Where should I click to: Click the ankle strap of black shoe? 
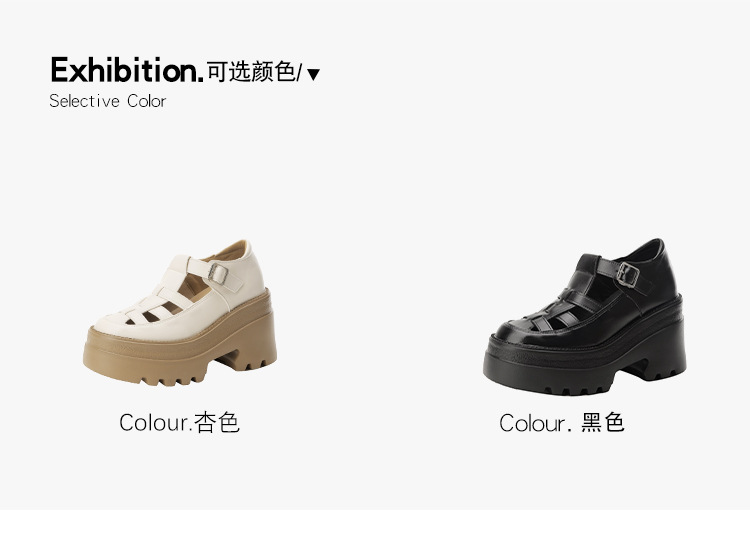624,276
